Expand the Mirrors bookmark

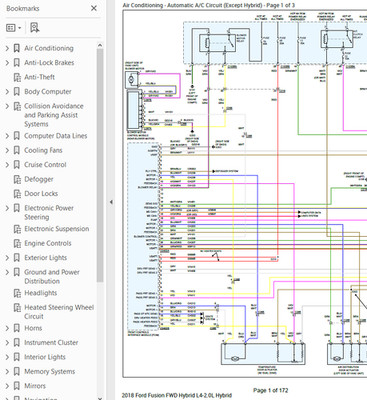tap(7, 386)
